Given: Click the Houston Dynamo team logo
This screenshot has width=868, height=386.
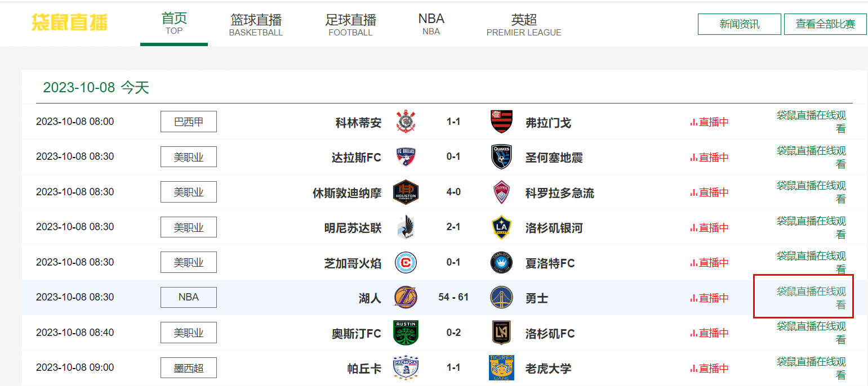Looking at the screenshot, I should [406, 192].
